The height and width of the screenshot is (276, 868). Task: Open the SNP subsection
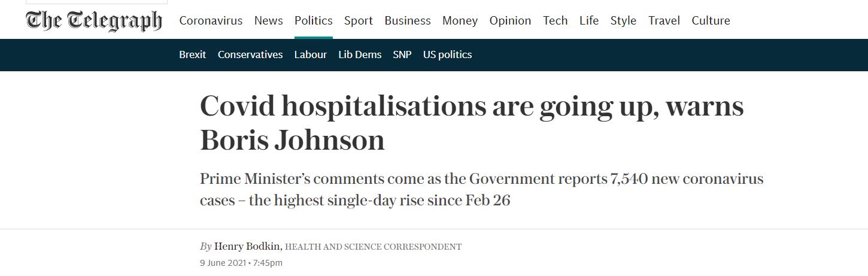402,54
